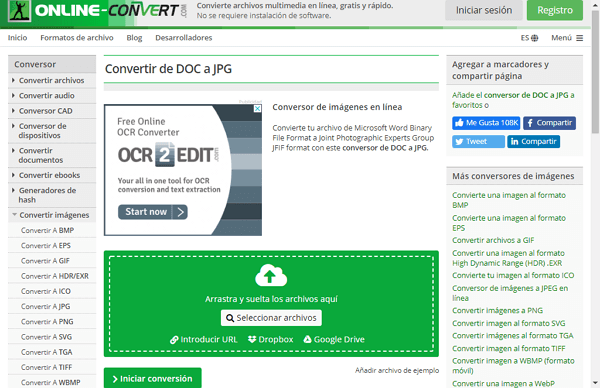The height and width of the screenshot is (388, 600).
Task: Choose Google Drive as file source
Action: tap(334, 339)
